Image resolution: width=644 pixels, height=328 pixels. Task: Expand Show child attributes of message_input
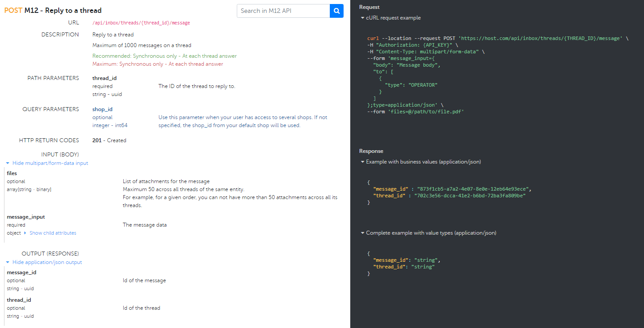point(50,233)
